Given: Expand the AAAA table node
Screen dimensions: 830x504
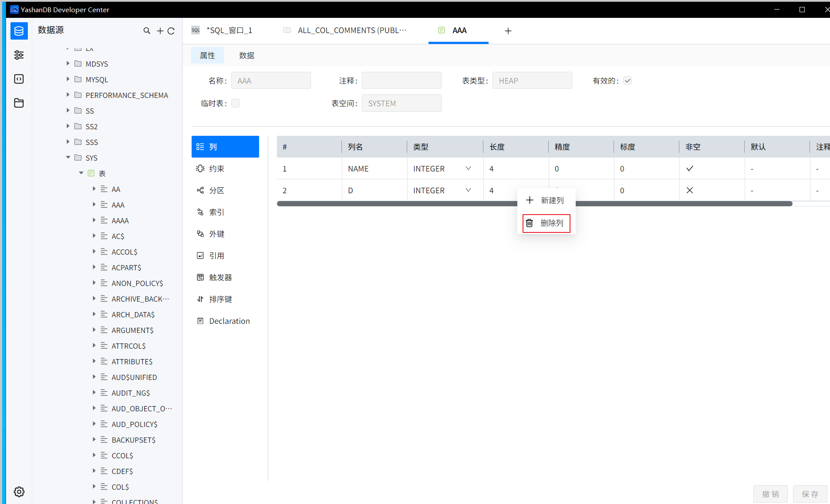Looking at the screenshot, I should click(94, 220).
